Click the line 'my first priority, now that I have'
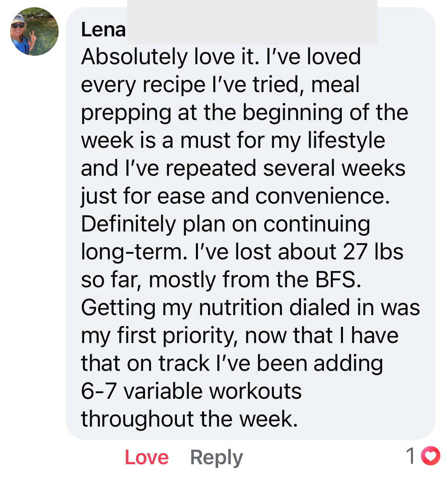 [x=240, y=336]
